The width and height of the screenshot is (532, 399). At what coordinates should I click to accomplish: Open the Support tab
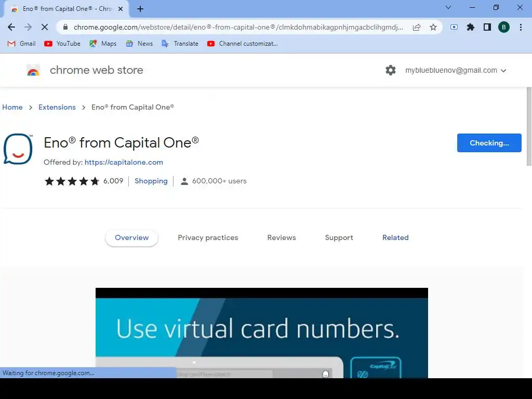tap(339, 237)
